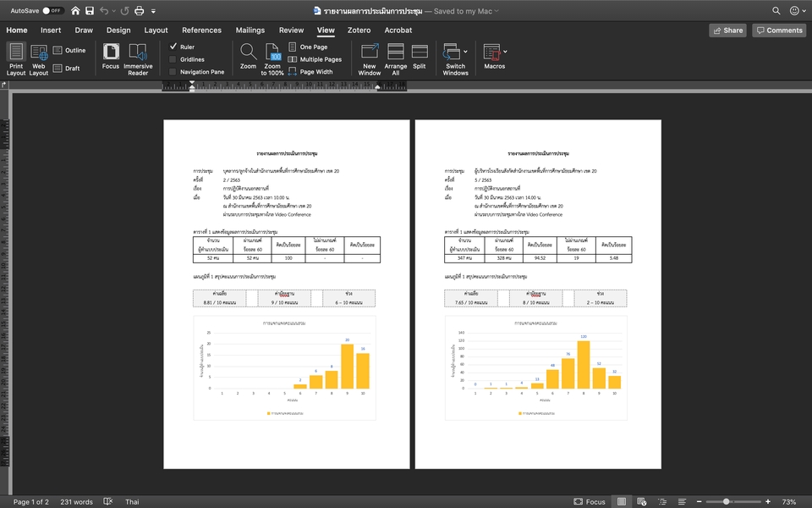Uncheck the Ruler checkbox
This screenshot has width=812, height=508.
(173, 47)
